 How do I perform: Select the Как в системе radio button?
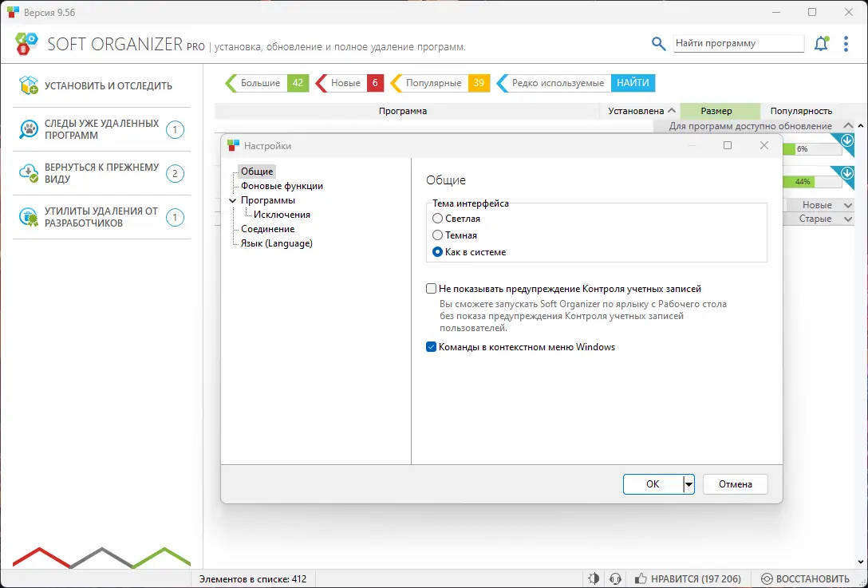[x=437, y=252]
